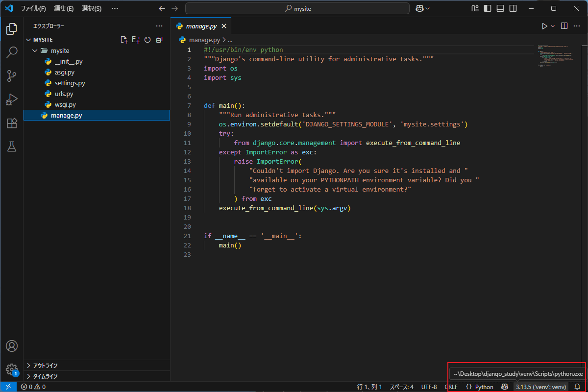This screenshot has height=392, width=588.
Task: Click the remote window indicator icon
Action: 8,387
